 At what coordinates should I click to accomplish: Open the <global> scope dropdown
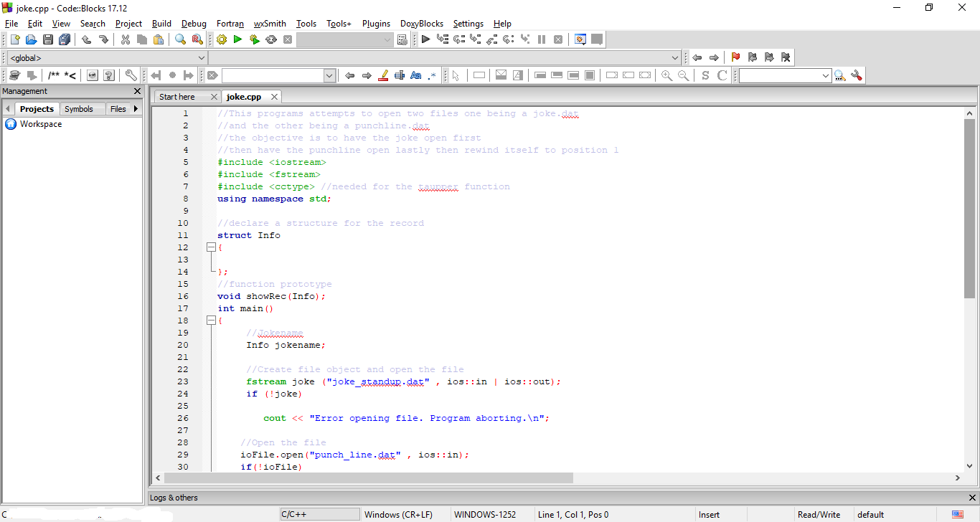[106, 58]
